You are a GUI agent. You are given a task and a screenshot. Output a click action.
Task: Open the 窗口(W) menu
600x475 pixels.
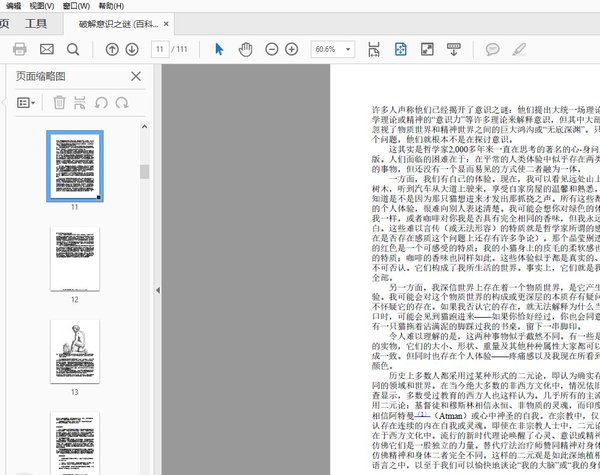click(77, 6)
